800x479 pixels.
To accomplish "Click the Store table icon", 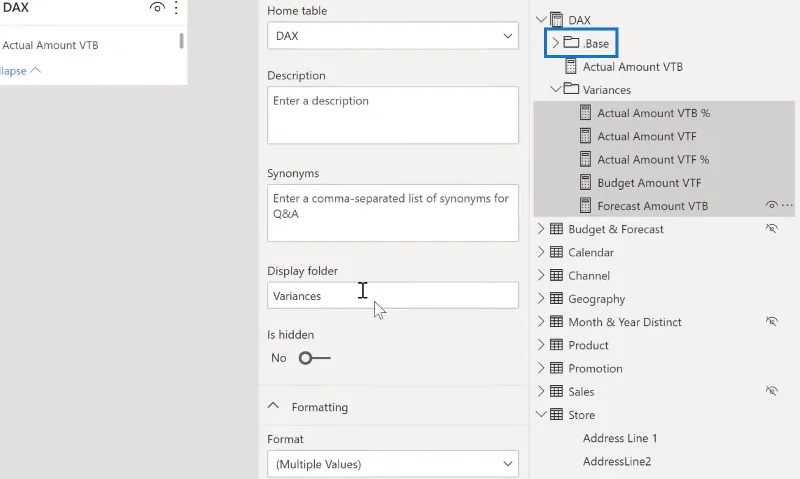I will (556, 415).
